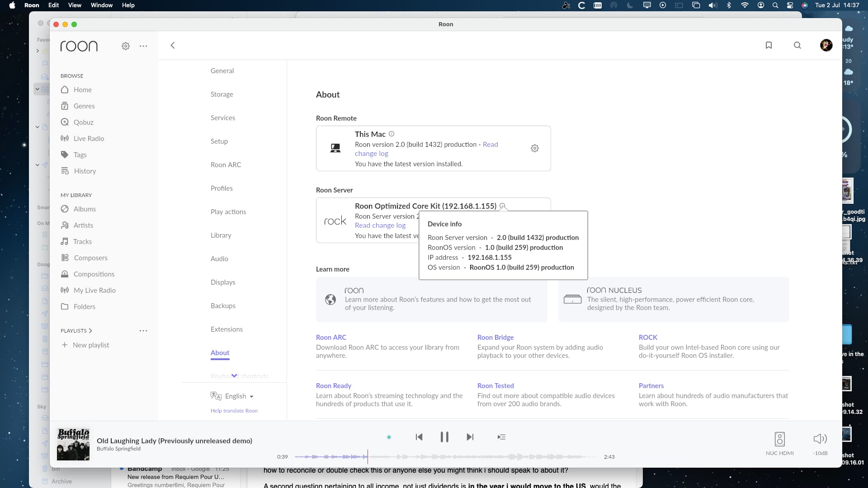This screenshot has height=488, width=868.
Task: Open the Playlists three-dot options
Action: 143,331
